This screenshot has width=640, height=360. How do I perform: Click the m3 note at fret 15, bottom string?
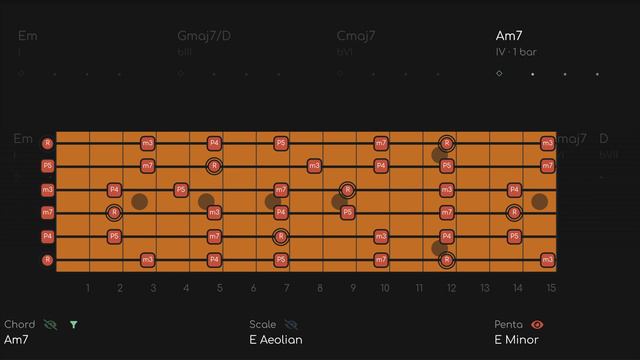click(547, 260)
